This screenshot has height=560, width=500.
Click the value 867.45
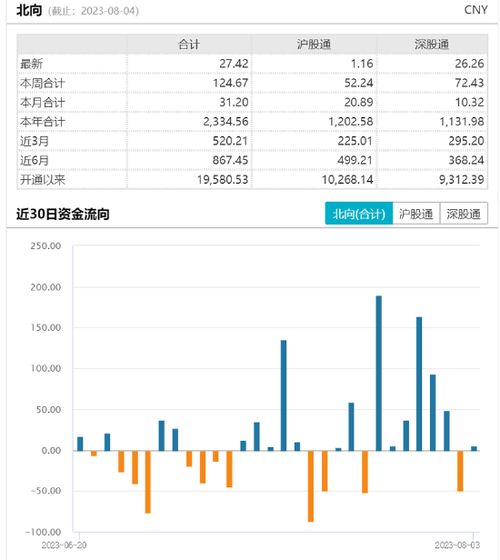[x=230, y=160]
